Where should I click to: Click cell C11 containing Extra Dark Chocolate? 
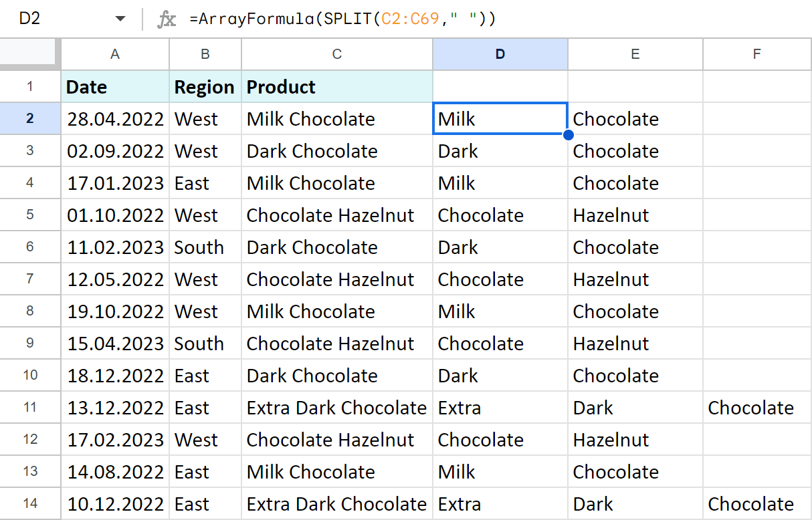point(336,407)
